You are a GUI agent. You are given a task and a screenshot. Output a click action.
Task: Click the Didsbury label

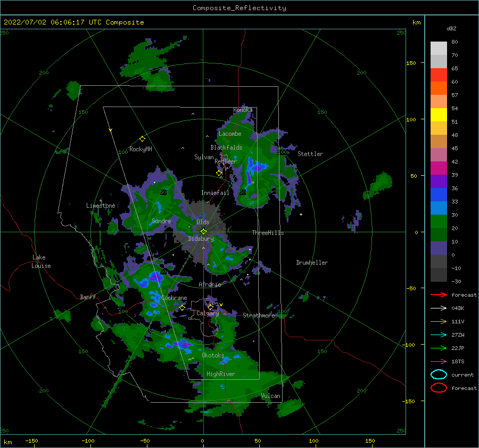(201, 239)
